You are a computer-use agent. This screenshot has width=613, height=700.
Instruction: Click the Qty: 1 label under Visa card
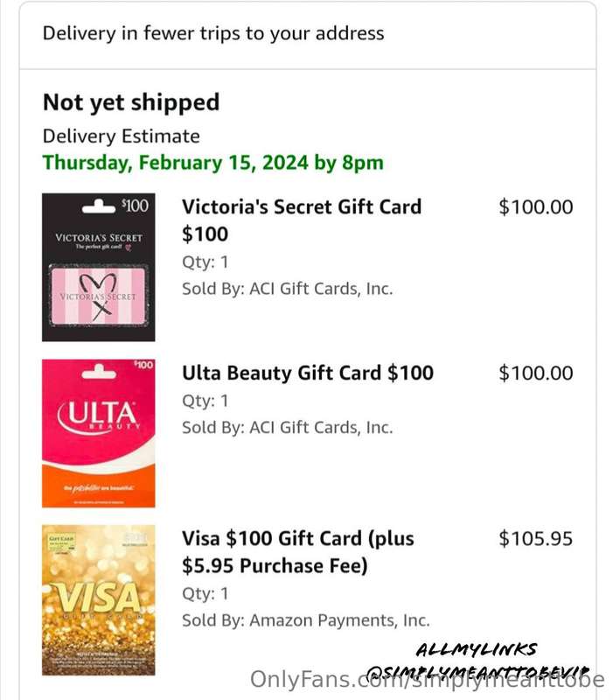[205, 594]
